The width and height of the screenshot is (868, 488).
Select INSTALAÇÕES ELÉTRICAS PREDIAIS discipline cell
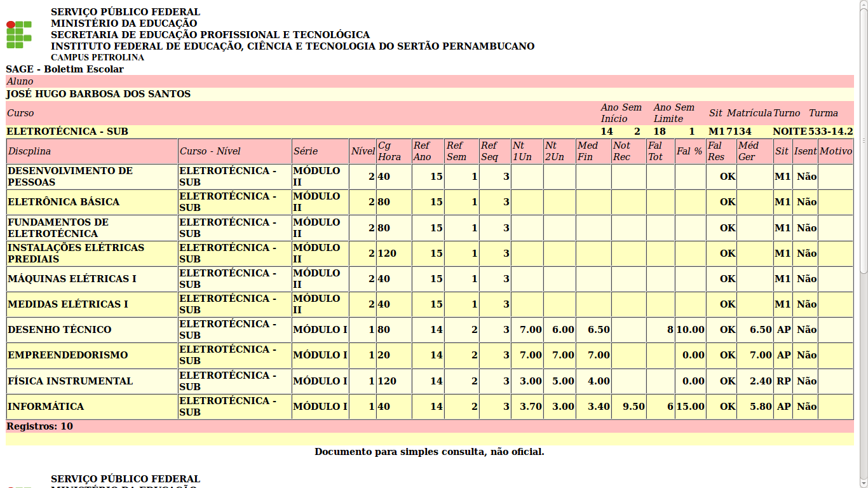coord(92,253)
